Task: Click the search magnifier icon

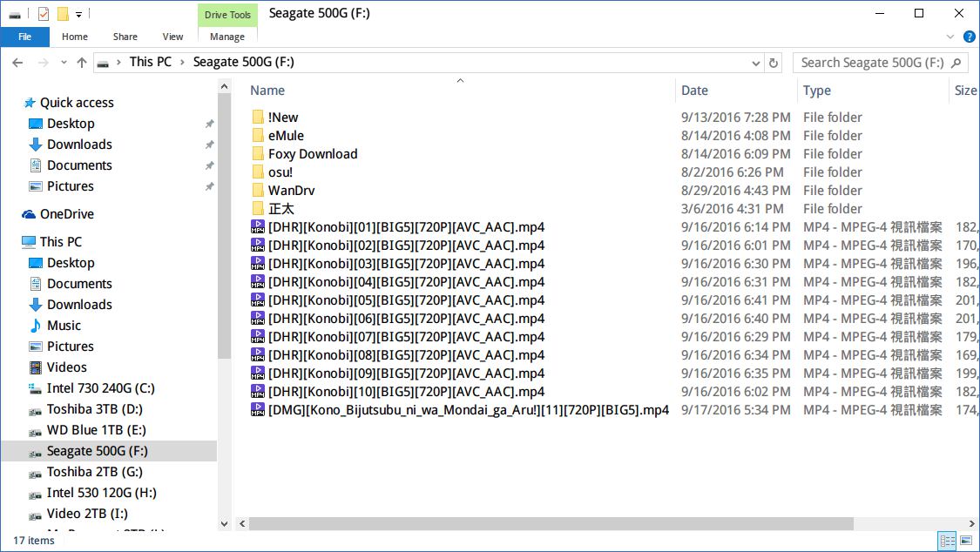Action: 956,63
